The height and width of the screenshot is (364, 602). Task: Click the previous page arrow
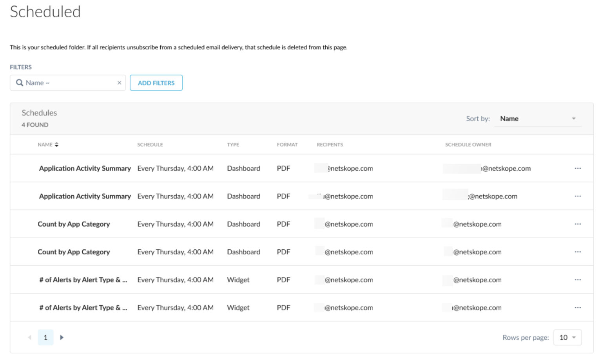[29, 337]
